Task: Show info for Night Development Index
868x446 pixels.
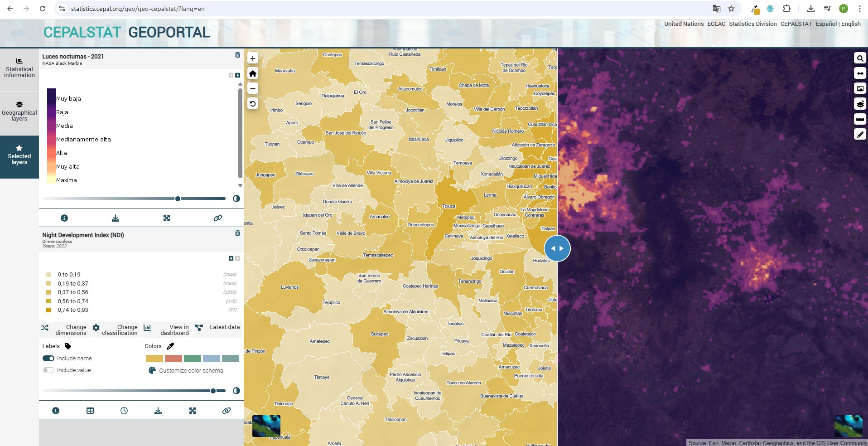Action: click(56, 411)
